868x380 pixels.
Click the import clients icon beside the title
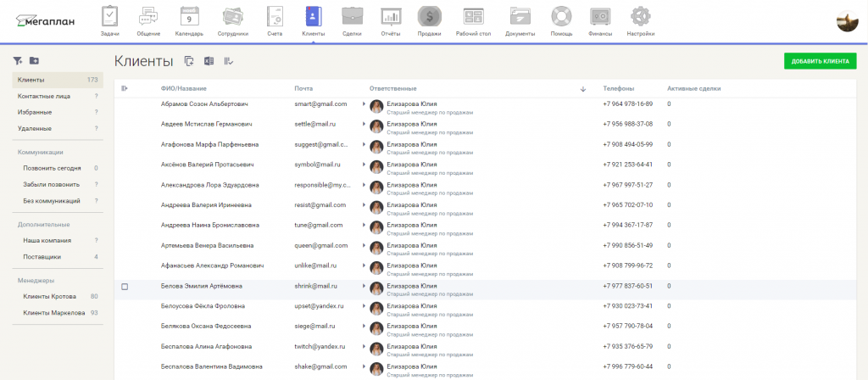point(189,61)
